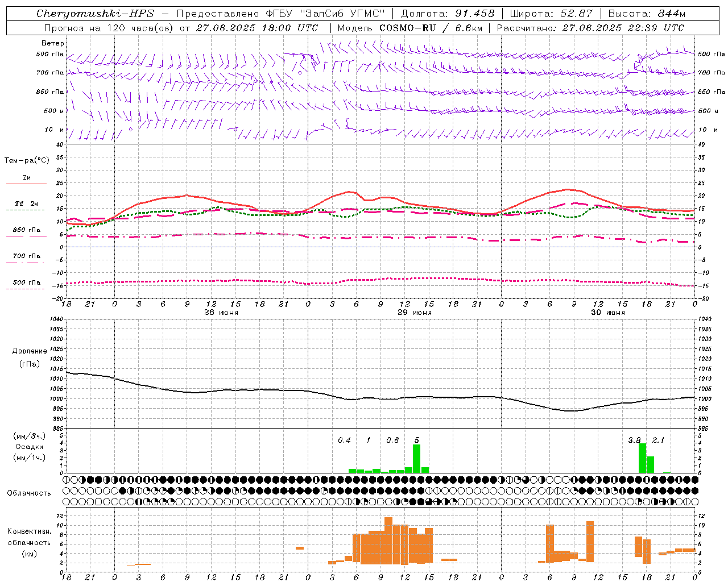728x582 pixels.
Task: Select the 700 гПа temperature legend entry
Action: tap(27, 256)
